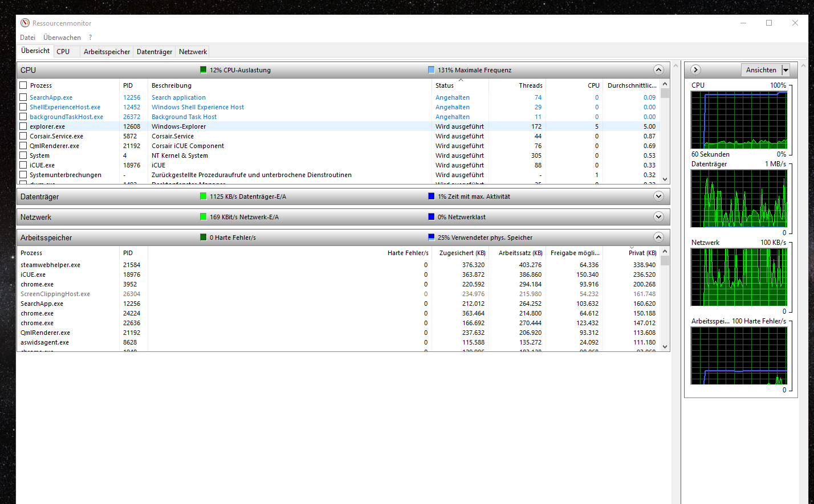Viewport: 814px width, 504px height.
Task: Select chrome.exe row with PID 3952
Action: point(339,284)
